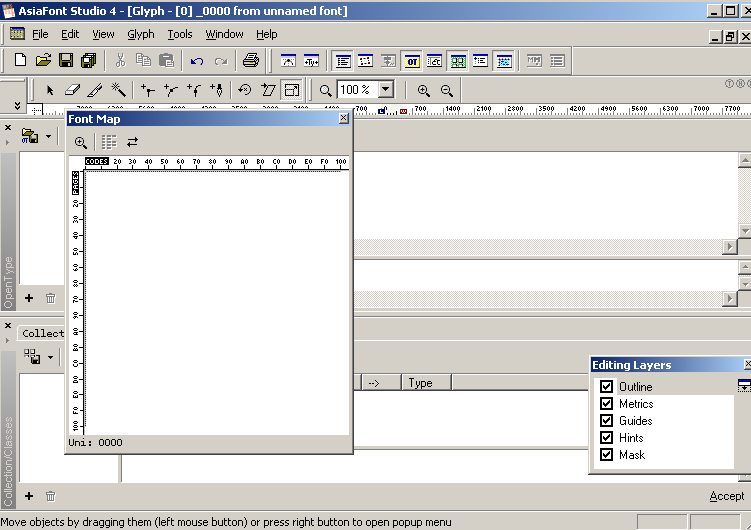Click grid table icon in Font Map
751x530 pixels.
click(x=109, y=142)
